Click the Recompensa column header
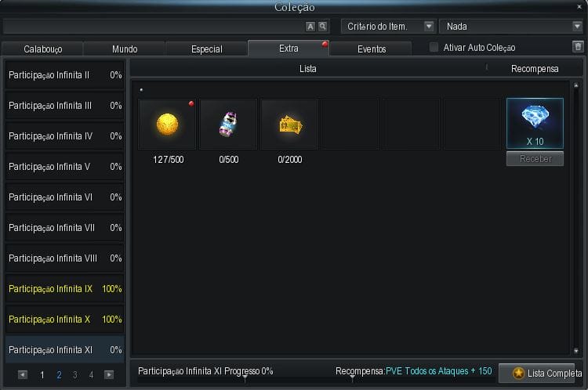 click(x=535, y=69)
